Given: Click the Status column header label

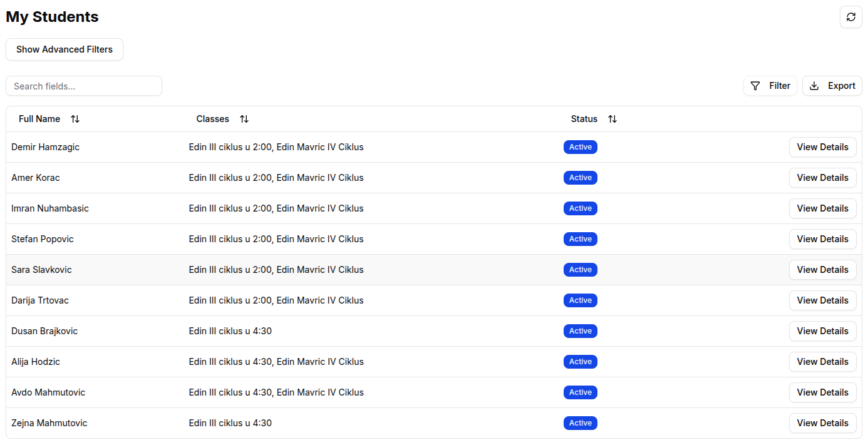Looking at the screenshot, I should click(584, 119).
